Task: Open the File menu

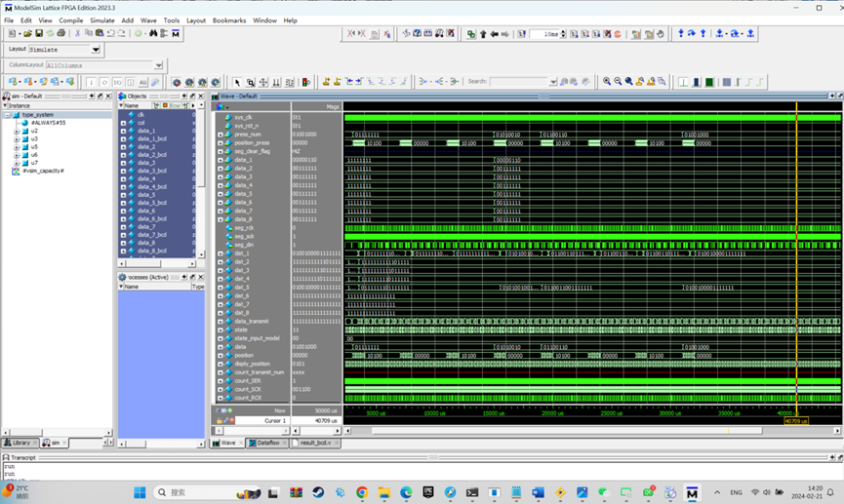Action: [x=9, y=20]
